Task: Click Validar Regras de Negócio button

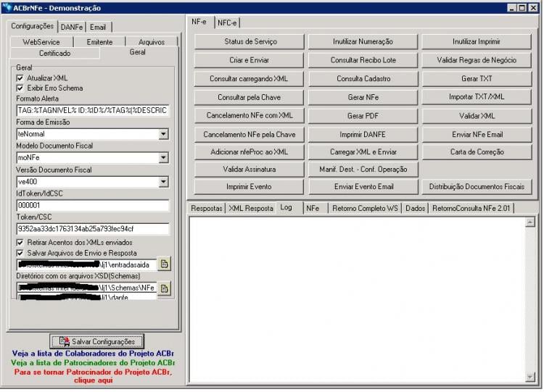Action: [477, 60]
